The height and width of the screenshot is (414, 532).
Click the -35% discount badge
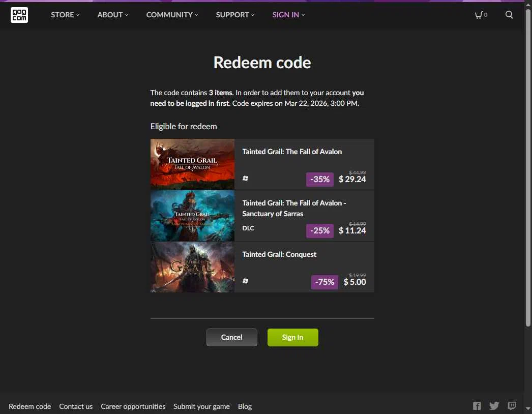pos(319,179)
